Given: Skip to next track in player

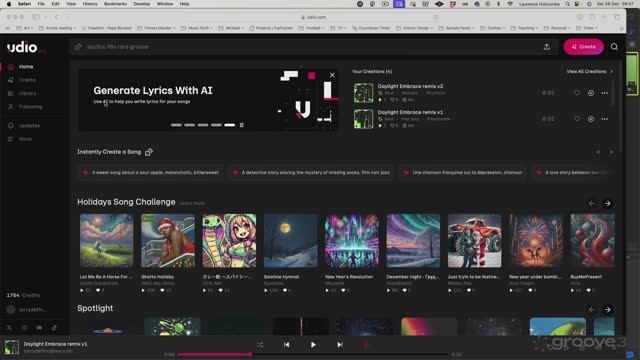Looking at the screenshot, I should (340, 345).
